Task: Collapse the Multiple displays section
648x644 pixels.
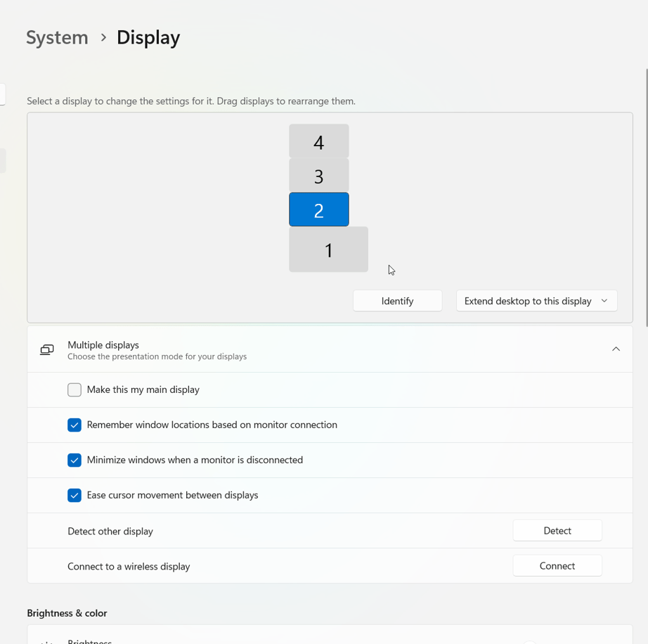Action: click(616, 349)
